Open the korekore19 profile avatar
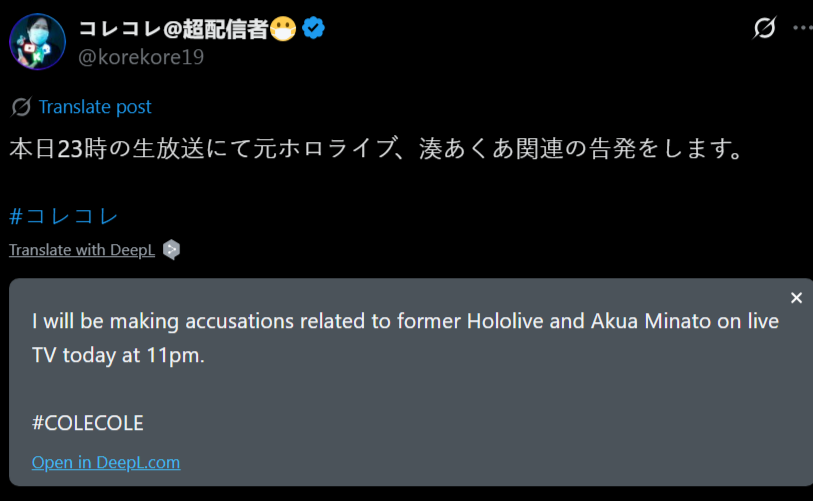 38,43
